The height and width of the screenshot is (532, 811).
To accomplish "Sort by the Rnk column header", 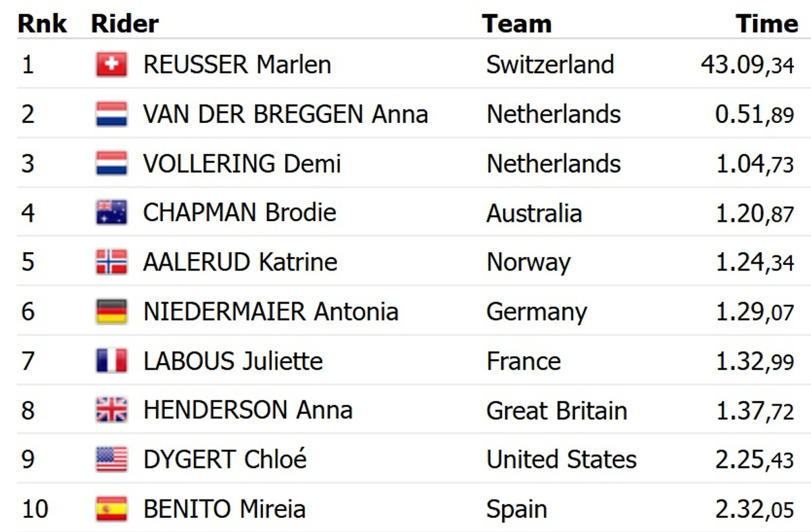I will click(x=42, y=24).
